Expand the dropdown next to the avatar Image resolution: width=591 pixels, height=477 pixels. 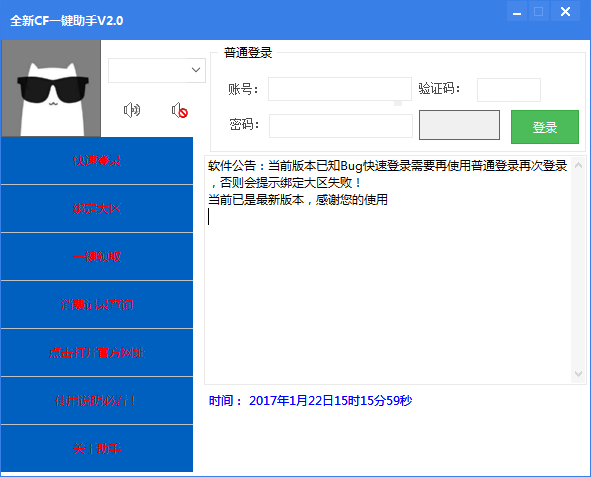coord(196,70)
